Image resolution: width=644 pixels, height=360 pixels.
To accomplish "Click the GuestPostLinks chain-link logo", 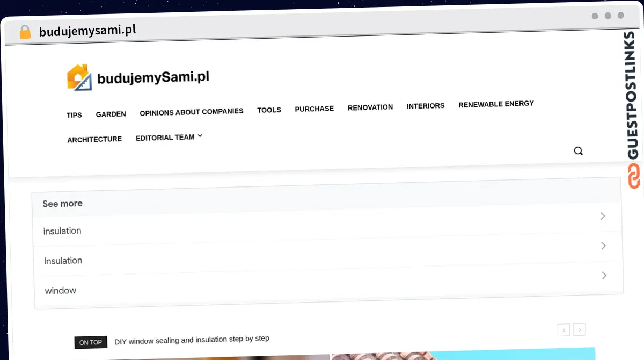I will pos(634,176).
